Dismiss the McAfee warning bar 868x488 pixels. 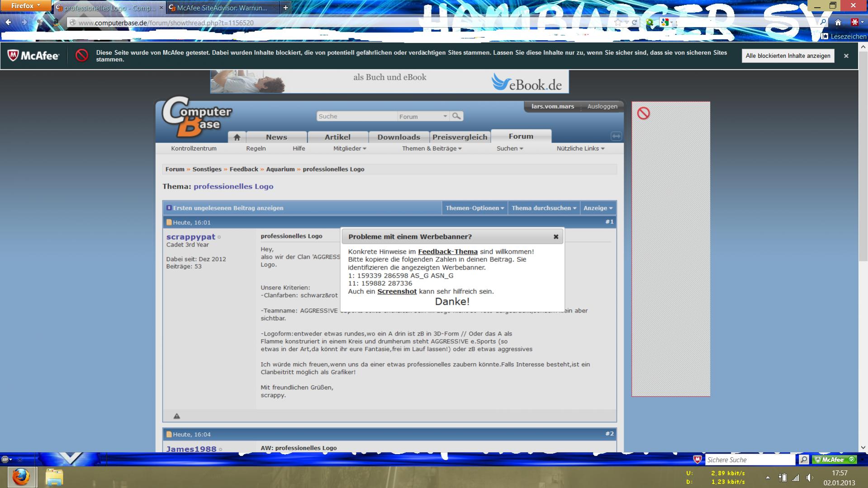846,56
